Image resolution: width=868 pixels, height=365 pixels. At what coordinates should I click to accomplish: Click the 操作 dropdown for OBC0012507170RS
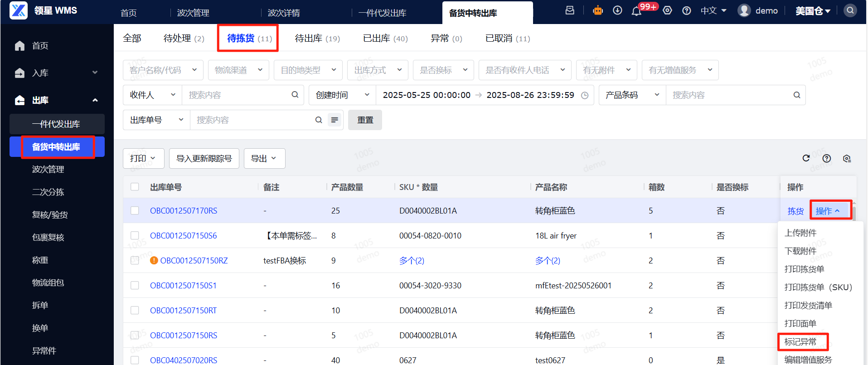tap(827, 211)
